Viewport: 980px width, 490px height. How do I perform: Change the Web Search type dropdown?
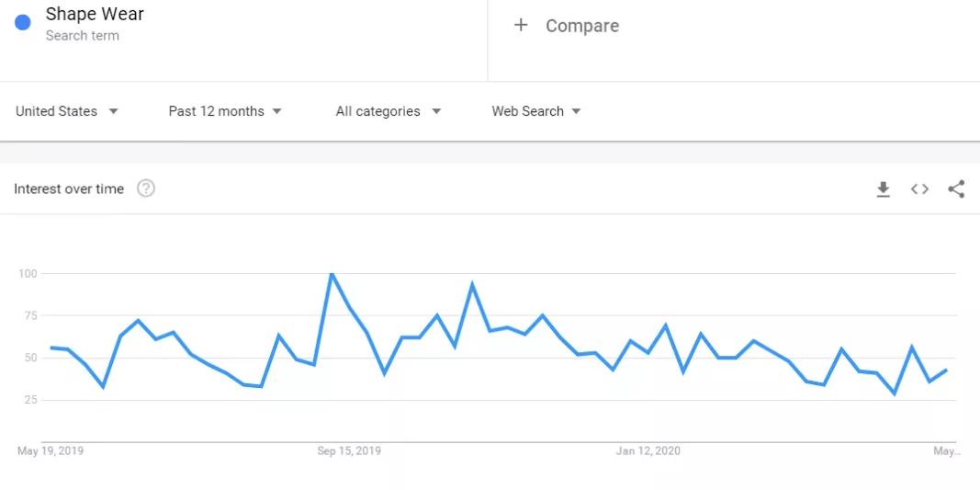tap(536, 111)
